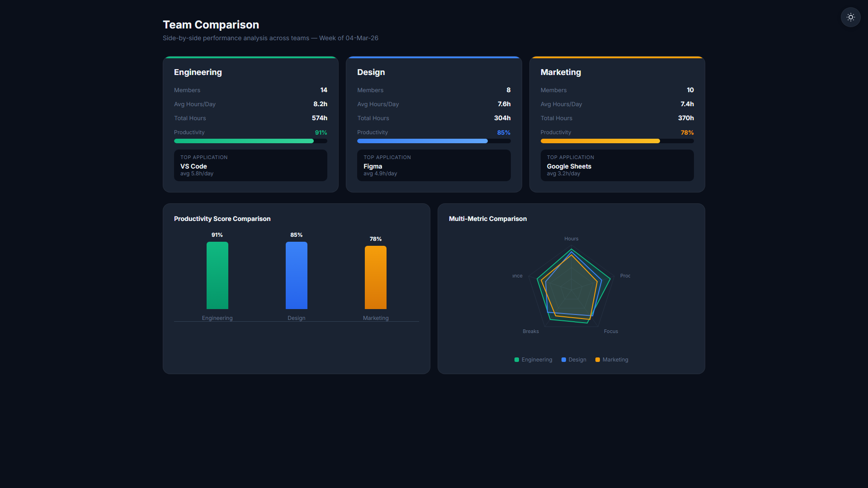
Task: Click Figma top application box
Action: 434,165
